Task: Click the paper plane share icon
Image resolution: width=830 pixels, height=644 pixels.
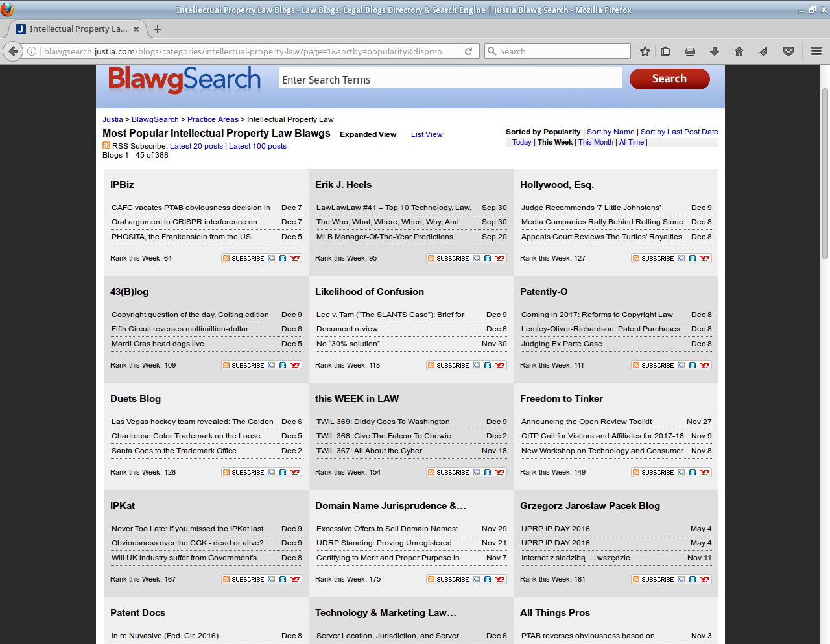Action: 763,51
